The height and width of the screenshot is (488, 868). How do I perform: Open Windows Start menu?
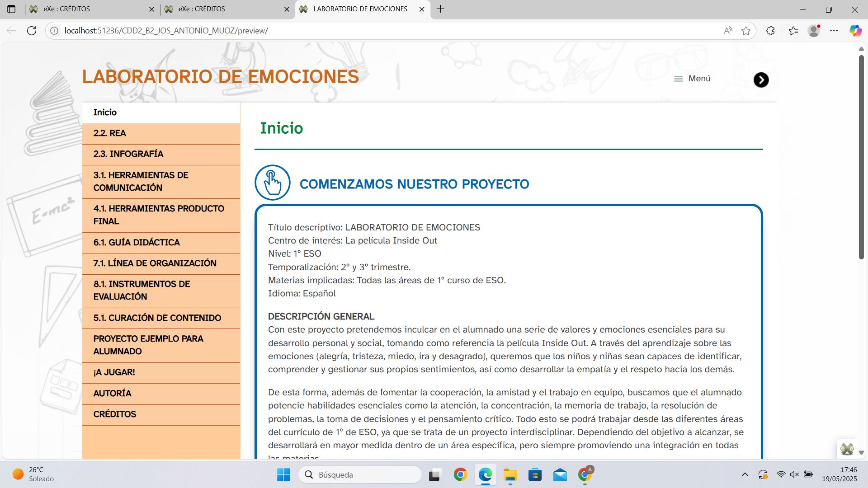pyautogui.click(x=283, y=475)
